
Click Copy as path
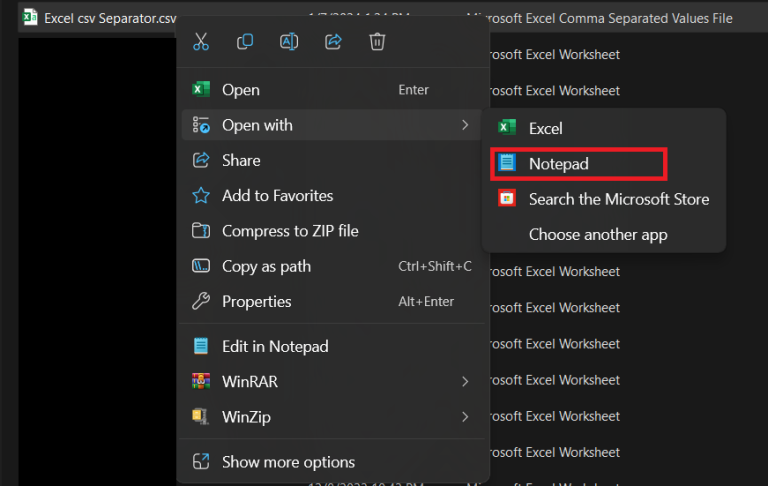coord(266,266)
